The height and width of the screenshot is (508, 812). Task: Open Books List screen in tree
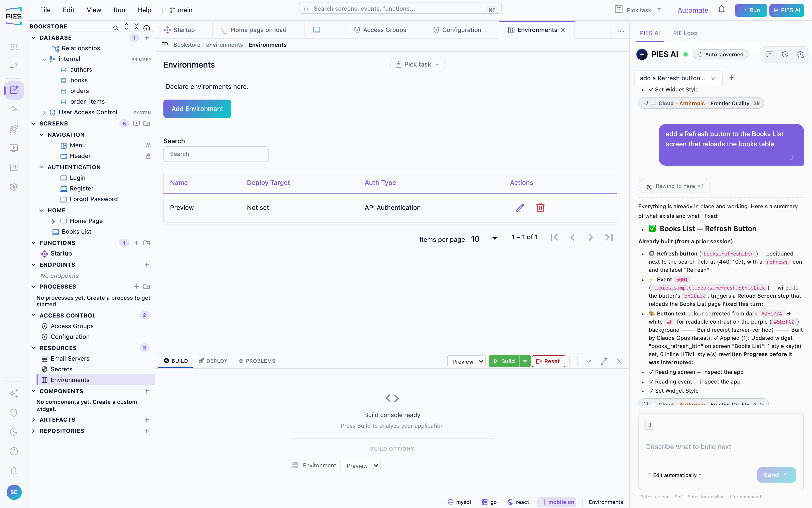[x=76, y=231]
